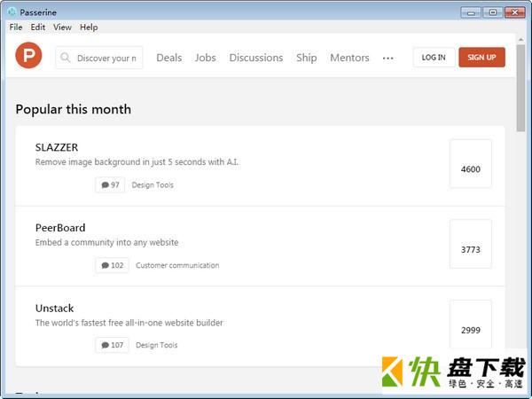Click the scrollbar up arrow

tap(520, 40)
